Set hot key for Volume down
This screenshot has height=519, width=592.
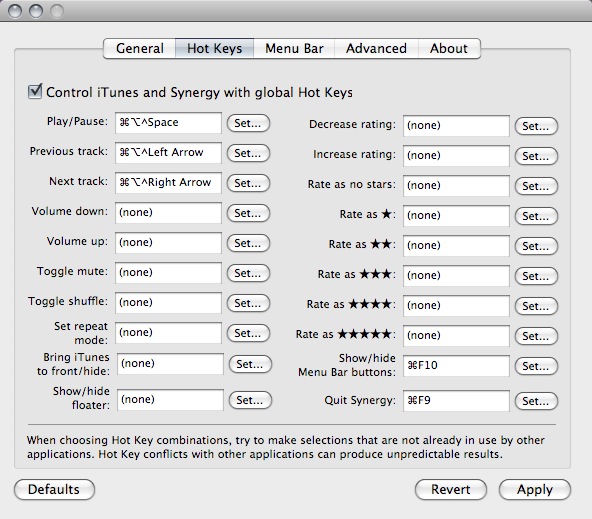pyautogui.click(x=248, y=213)
